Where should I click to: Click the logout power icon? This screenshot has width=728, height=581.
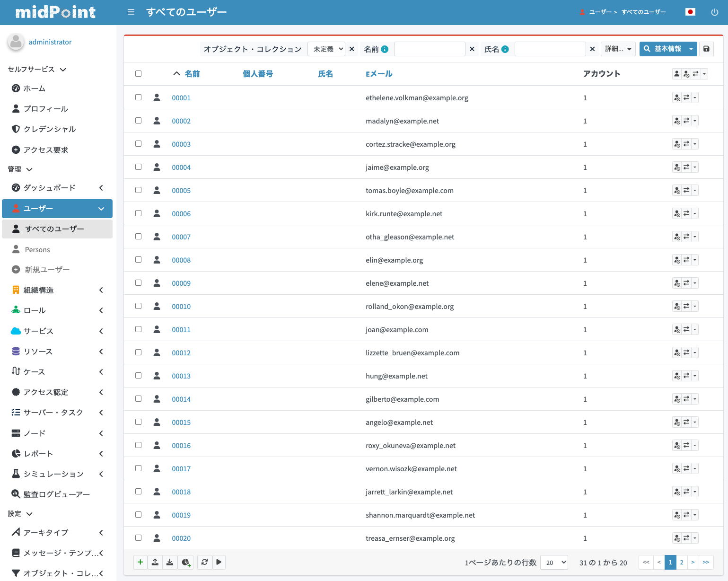(x=714, y=12)
